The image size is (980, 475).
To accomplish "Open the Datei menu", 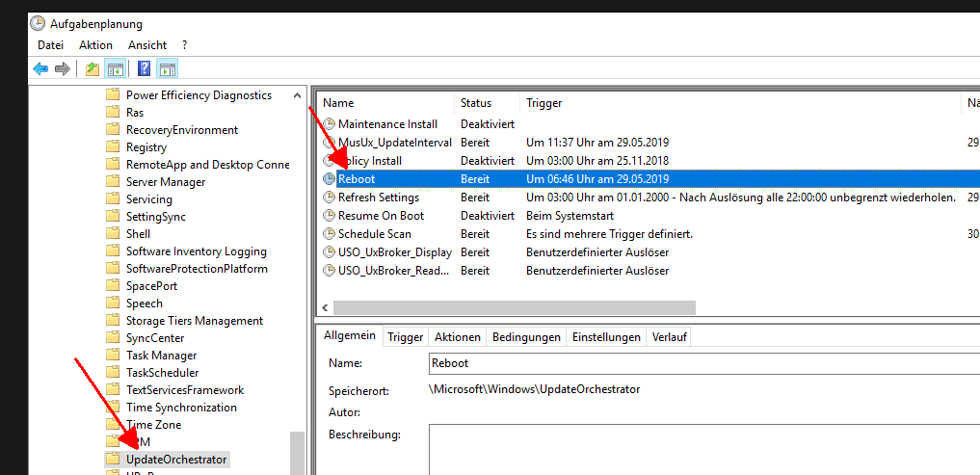I will point(50,45).
